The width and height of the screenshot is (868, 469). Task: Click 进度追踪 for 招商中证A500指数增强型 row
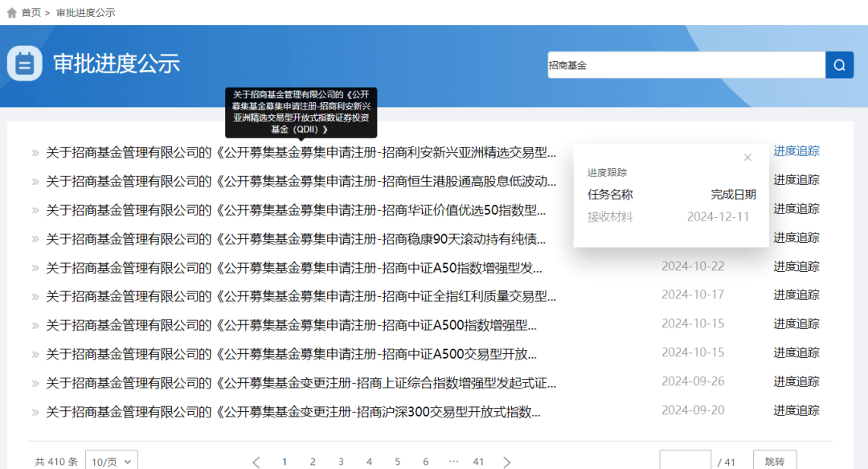coord(796,323)
